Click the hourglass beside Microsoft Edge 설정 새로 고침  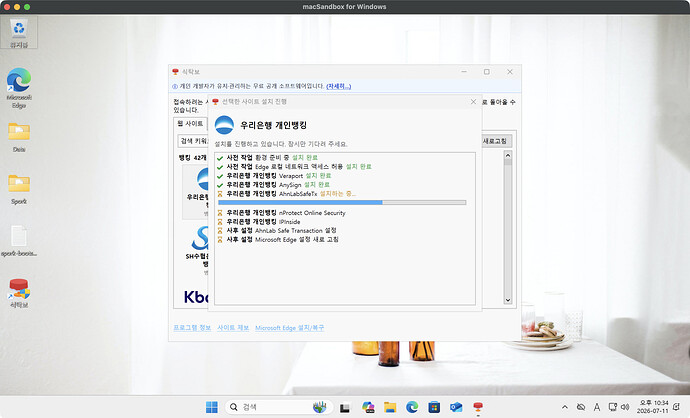[220, 239]
